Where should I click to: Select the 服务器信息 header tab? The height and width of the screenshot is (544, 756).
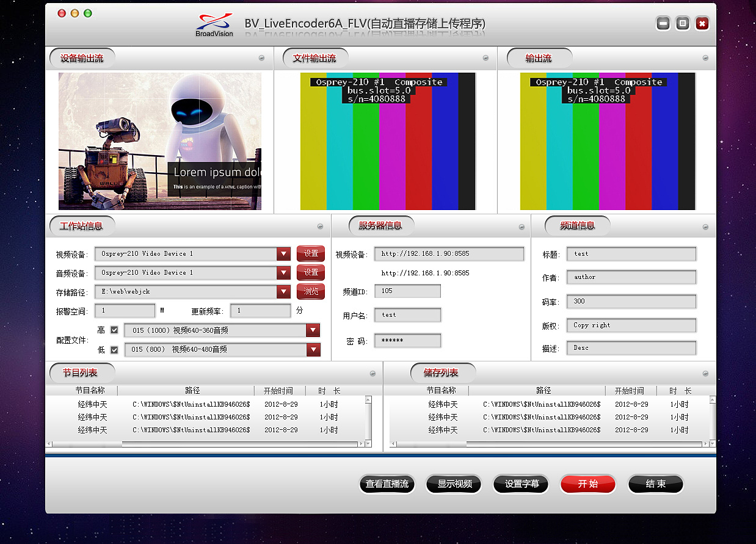pos(380,225)
